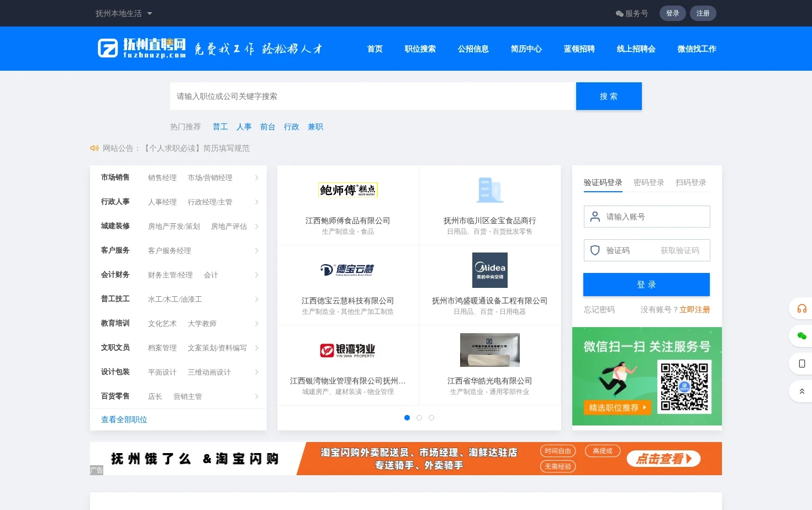Click the 抚州直聘网 site logo
This screenshot has height=510, width=812.
[x=142, y=48]
